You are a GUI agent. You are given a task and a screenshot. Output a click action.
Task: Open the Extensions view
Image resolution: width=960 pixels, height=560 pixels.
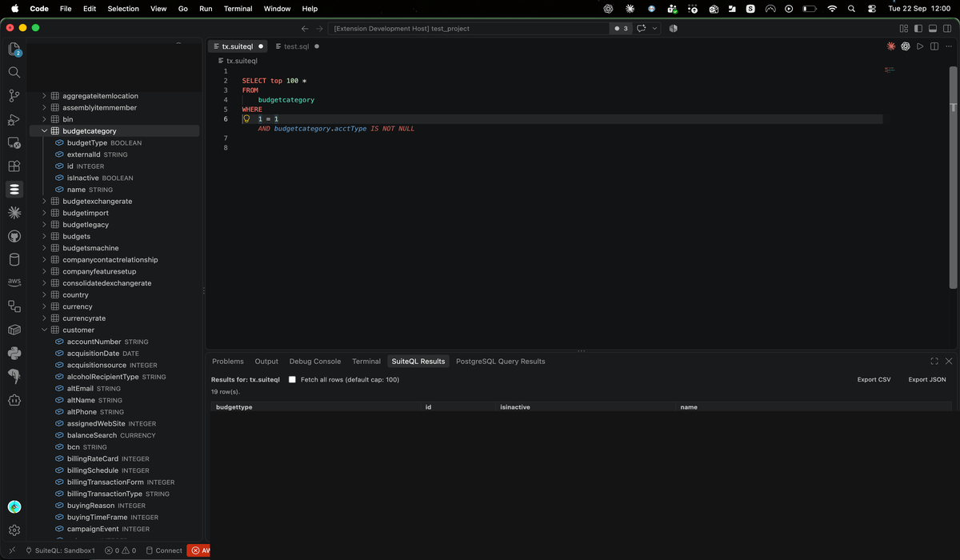14,166
